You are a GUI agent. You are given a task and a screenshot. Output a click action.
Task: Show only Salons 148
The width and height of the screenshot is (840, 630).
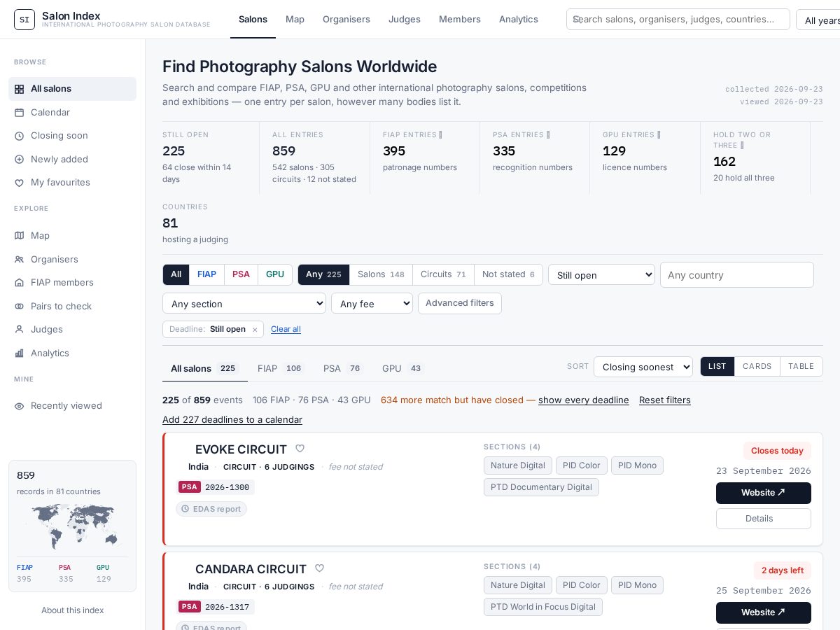[381, 274]
